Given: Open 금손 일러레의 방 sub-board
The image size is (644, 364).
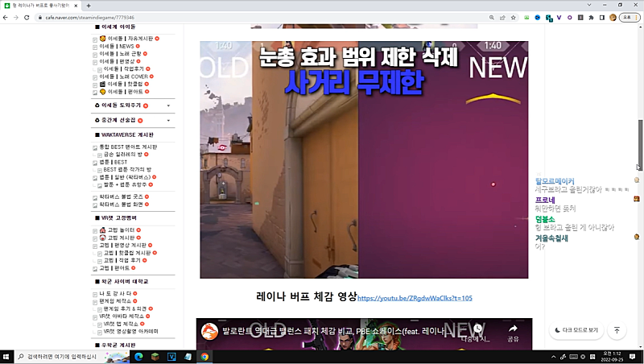Looking at the screenshot, I should (123, 155).
